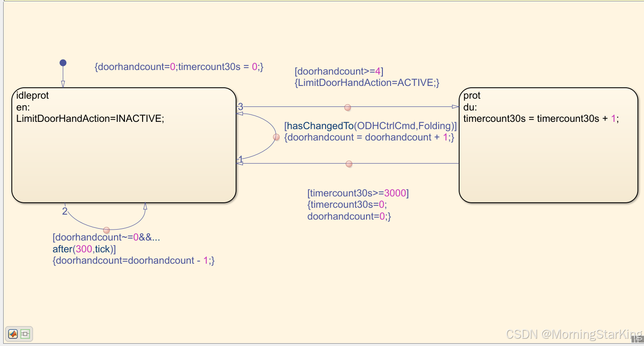The width and height of the screenshot is (644, 346).
Task: Select the [doorhandcount>=4] transition condition label
Action: coord(340,71)
